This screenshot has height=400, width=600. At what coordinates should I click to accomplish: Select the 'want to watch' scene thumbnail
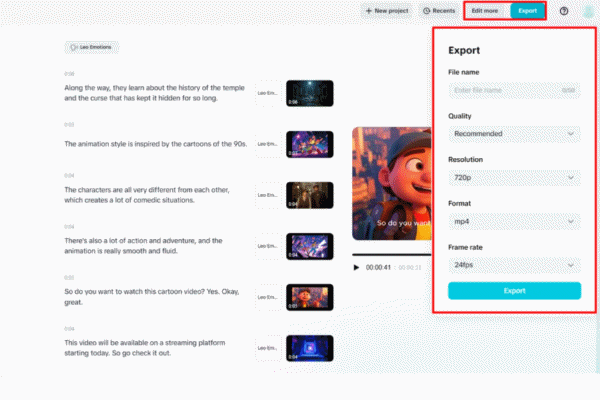coord(310,297)
